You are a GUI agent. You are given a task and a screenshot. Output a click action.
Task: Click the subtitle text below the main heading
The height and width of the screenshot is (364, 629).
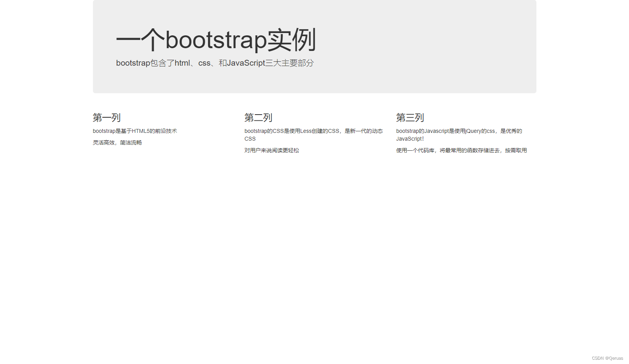[215, 63]
